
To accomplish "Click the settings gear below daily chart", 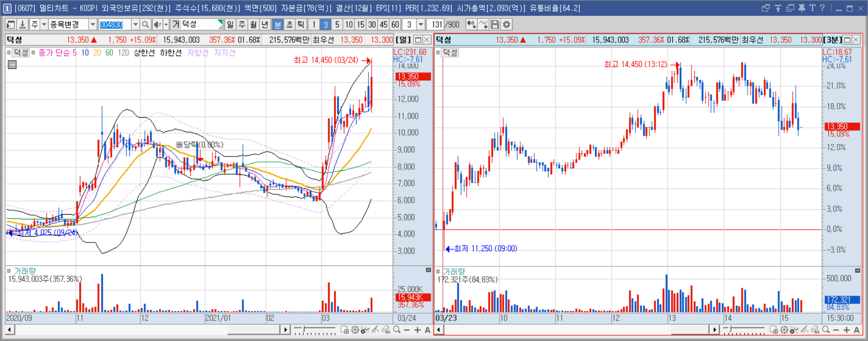I will click(x=355, y=330).
